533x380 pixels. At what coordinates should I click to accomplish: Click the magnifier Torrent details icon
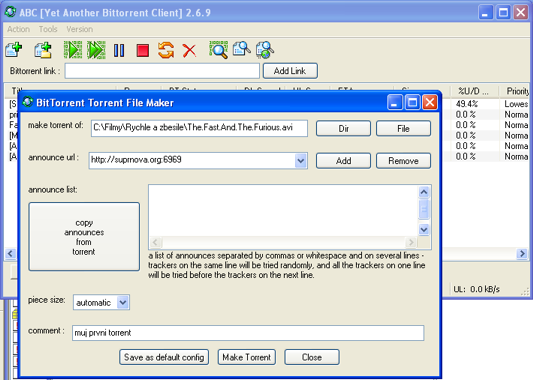coord(218,50)
